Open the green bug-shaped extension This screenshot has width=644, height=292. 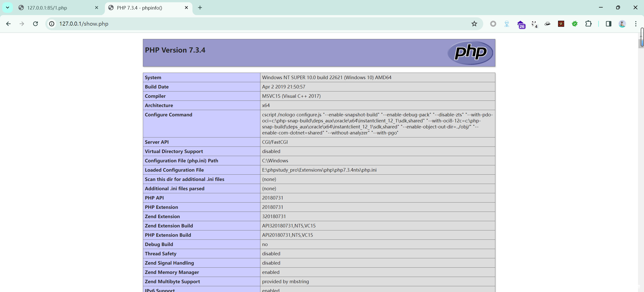tap(575, 24)
